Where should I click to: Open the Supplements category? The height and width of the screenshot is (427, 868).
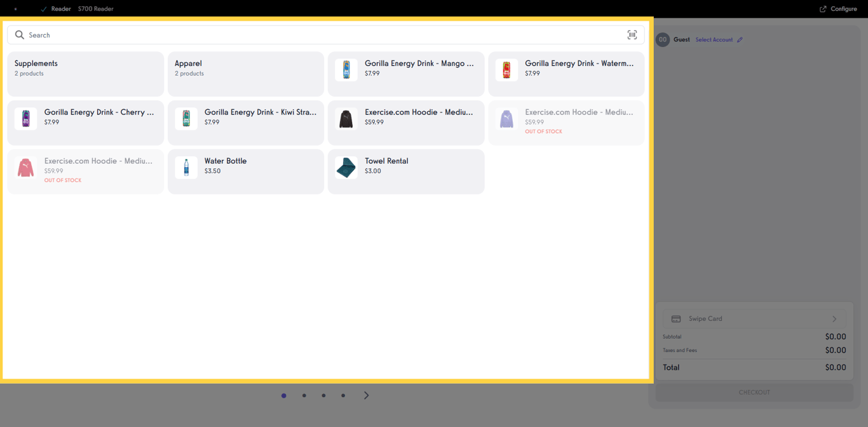point(85,73)
